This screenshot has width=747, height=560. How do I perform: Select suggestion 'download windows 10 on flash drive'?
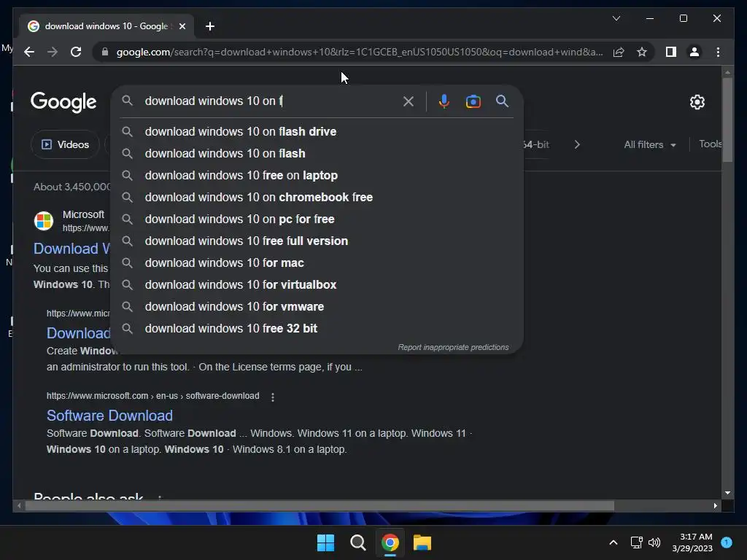coord(317,131)
